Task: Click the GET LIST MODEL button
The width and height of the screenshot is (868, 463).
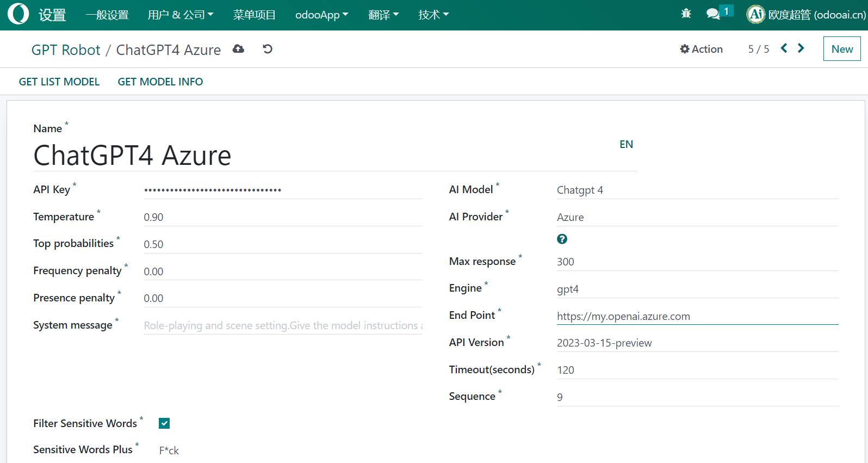Action: 59,82
